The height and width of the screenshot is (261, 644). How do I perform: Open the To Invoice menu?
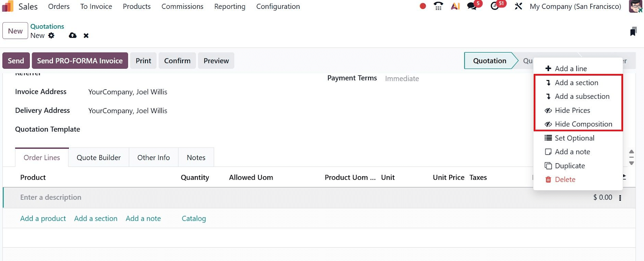(x=96, y=6)
